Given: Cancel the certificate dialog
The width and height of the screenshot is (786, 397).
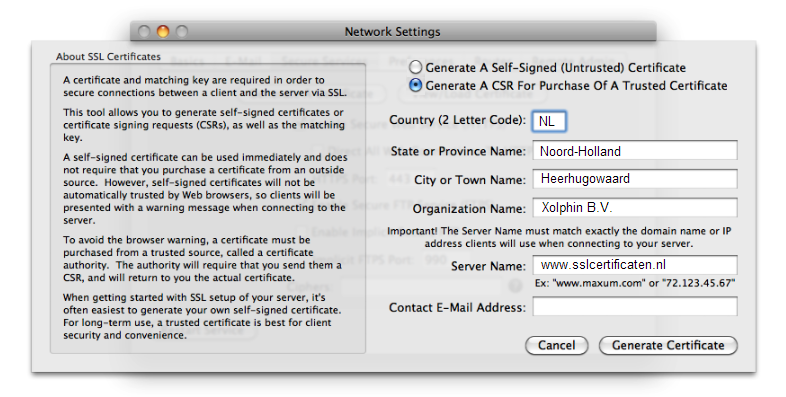Looking at the screenshot, I should point(556,345).
